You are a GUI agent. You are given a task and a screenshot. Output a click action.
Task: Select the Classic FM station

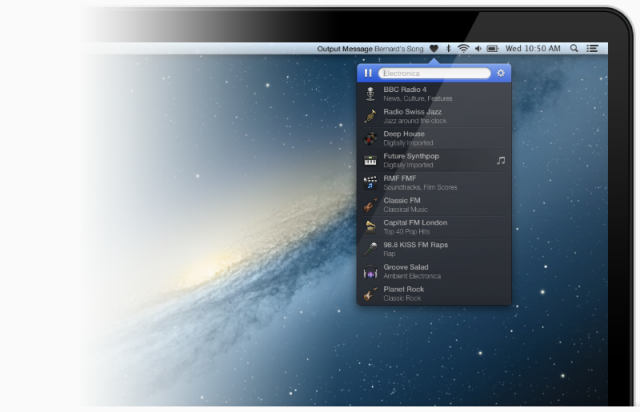pyautogui.click(x=434, y=205)
